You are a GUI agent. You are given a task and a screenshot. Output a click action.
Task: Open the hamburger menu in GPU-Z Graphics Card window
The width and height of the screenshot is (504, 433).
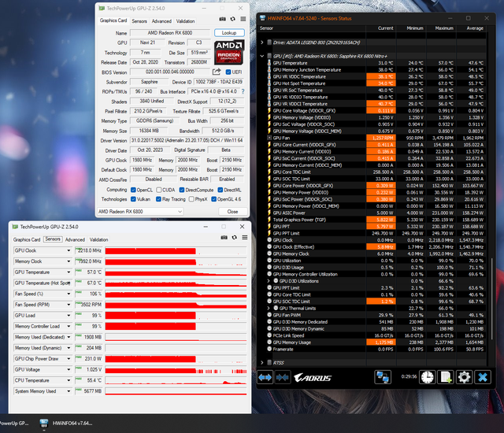[243, 19]
